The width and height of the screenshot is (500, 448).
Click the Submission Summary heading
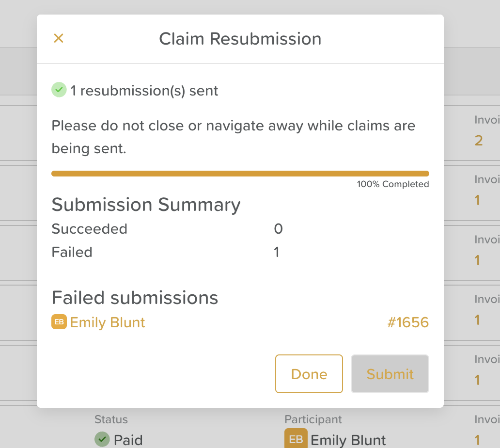click(x=146, y=205)
